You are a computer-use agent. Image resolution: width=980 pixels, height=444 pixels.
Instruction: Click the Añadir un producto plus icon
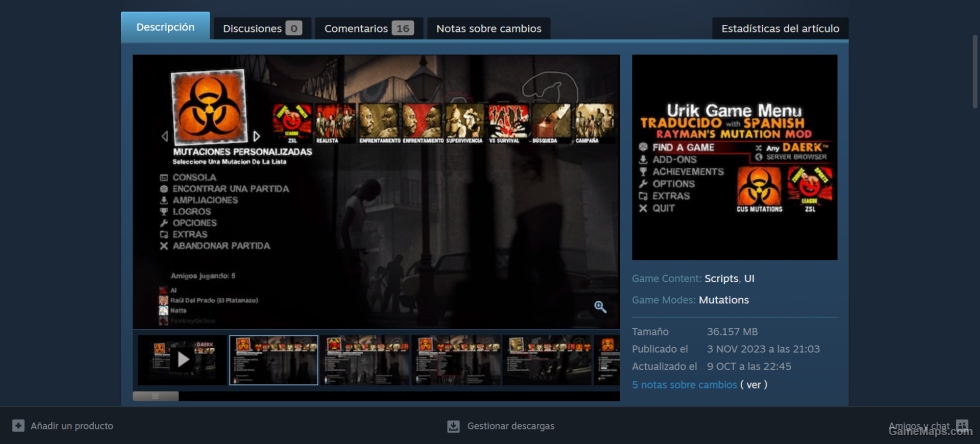[x=18, y=425]
